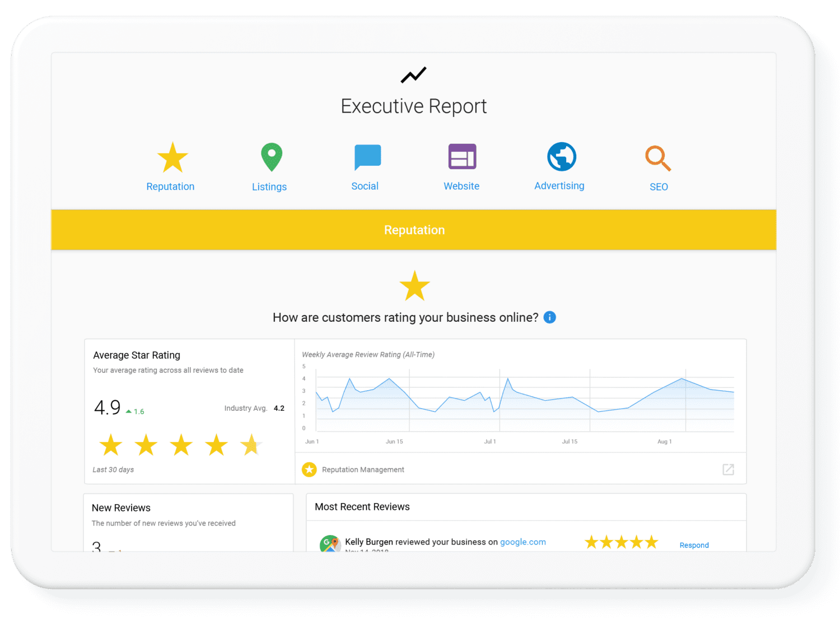Click the Advertising globe icon
This screenshot has height=623, width=840.
pos(562,156)
